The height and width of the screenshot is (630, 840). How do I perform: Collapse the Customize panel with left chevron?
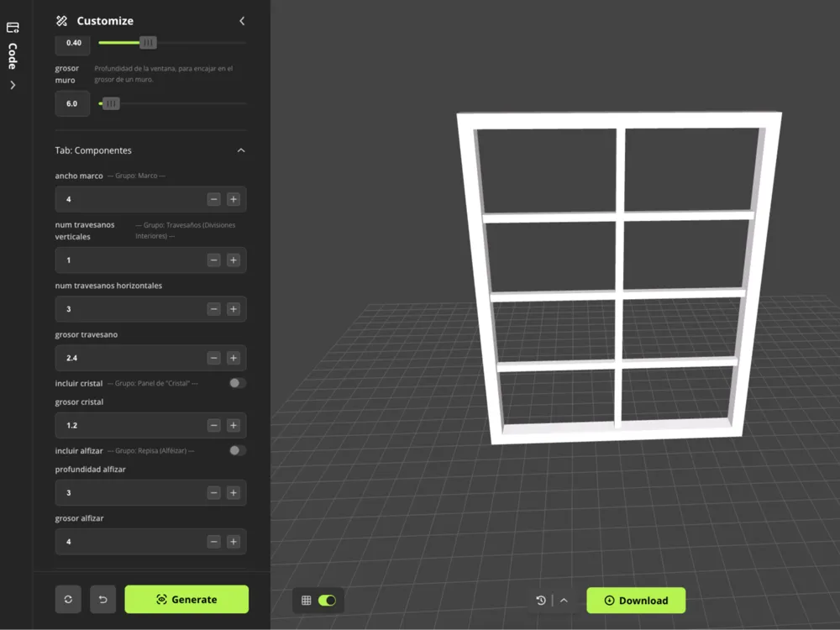[x=242, y=21]
